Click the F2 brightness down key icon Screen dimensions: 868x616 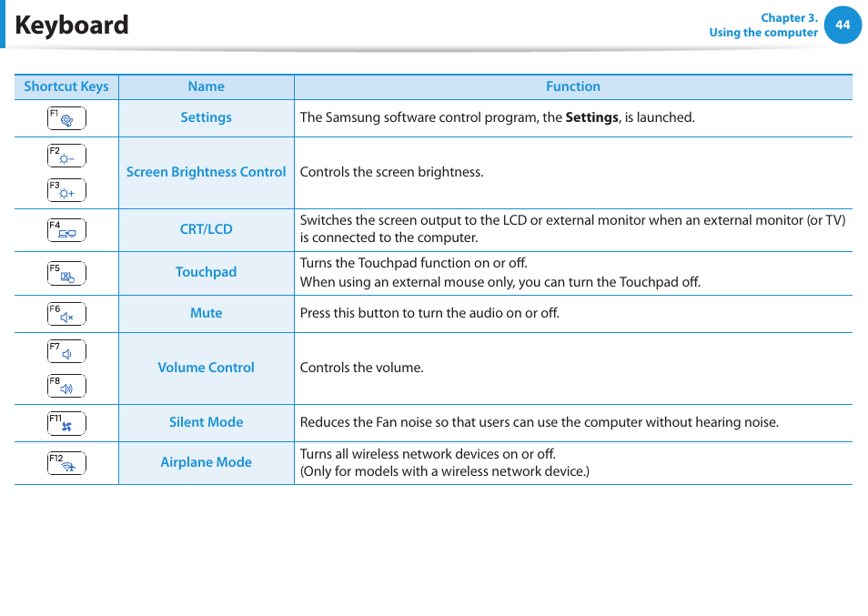tap(66, 156)
